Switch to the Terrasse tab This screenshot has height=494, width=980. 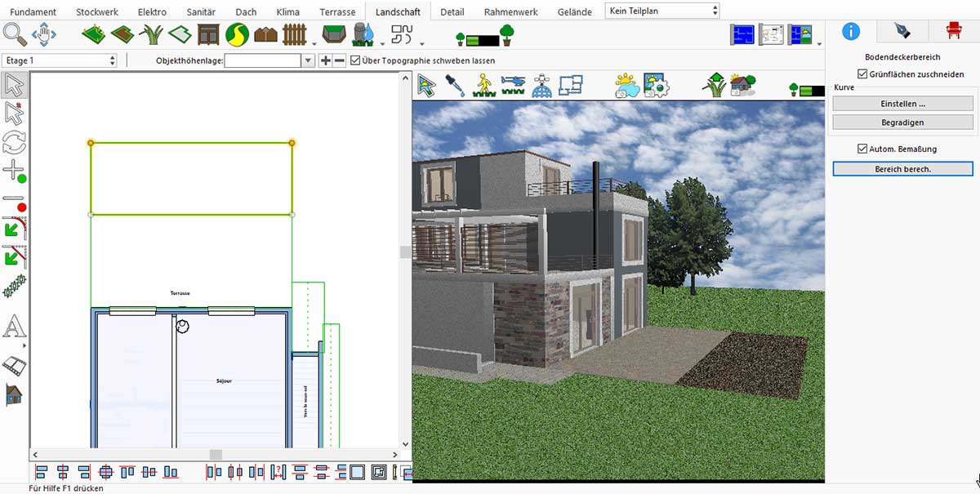tap(336, 11)
